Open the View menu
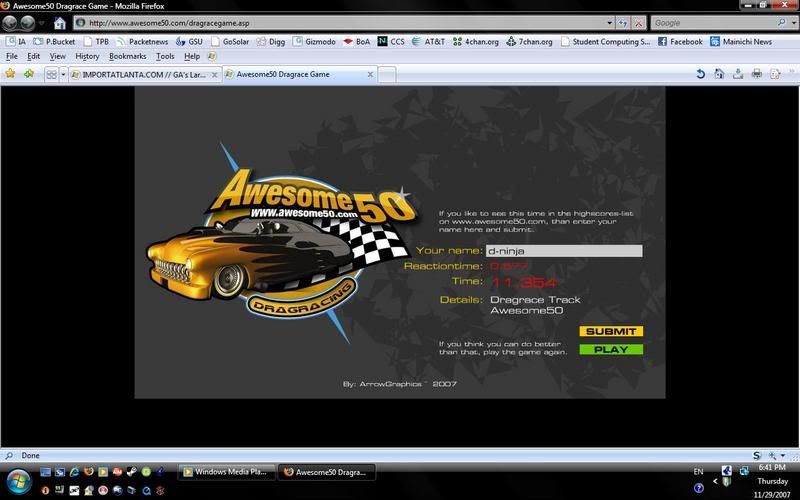The image size is (800, 500). pyautogui.click(x=57, y=56)
